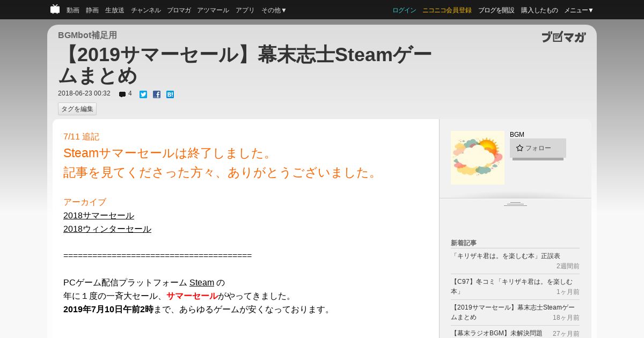Image resolution: width=644 pixels, height=338 pixels.
Task: Share article on Facebook icon
Action: 157,94
